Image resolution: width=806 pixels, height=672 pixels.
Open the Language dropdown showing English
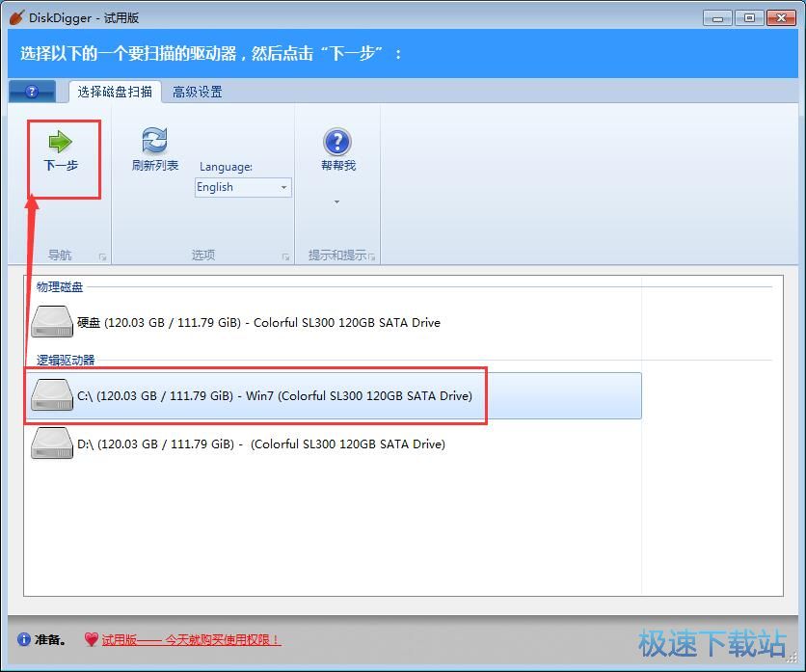tap(243, 187)
